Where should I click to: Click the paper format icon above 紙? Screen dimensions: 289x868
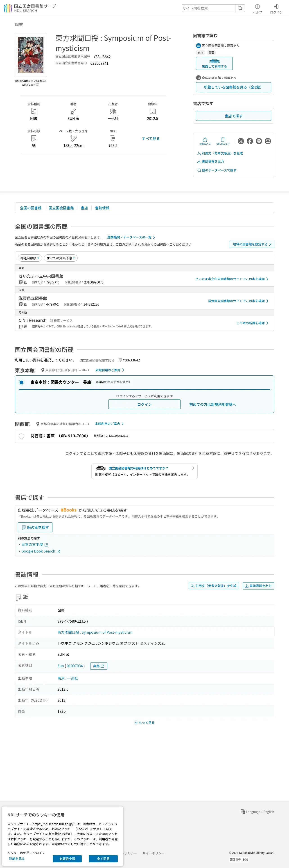coord(34,138)
